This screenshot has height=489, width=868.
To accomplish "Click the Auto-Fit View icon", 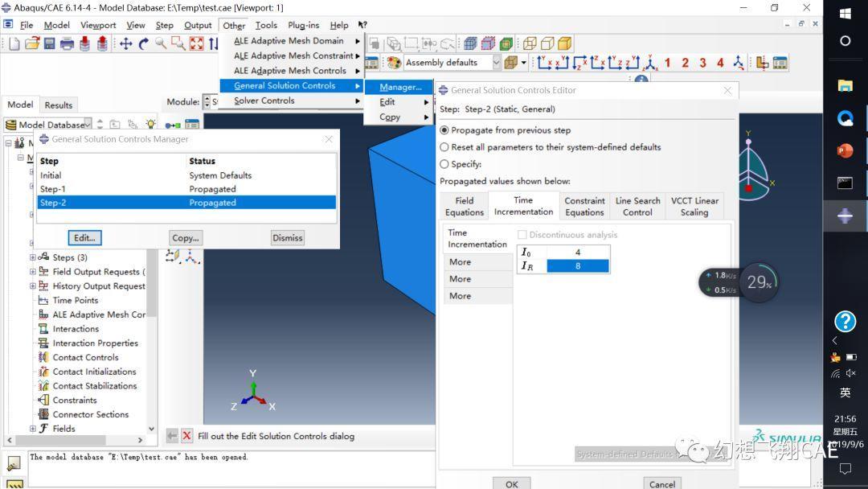I will tap(197, 43).
